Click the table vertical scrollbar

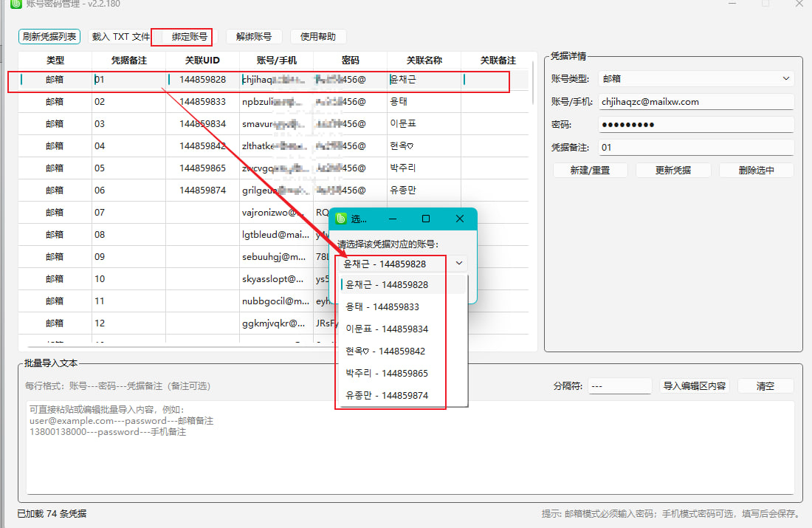tap(533, 83)
